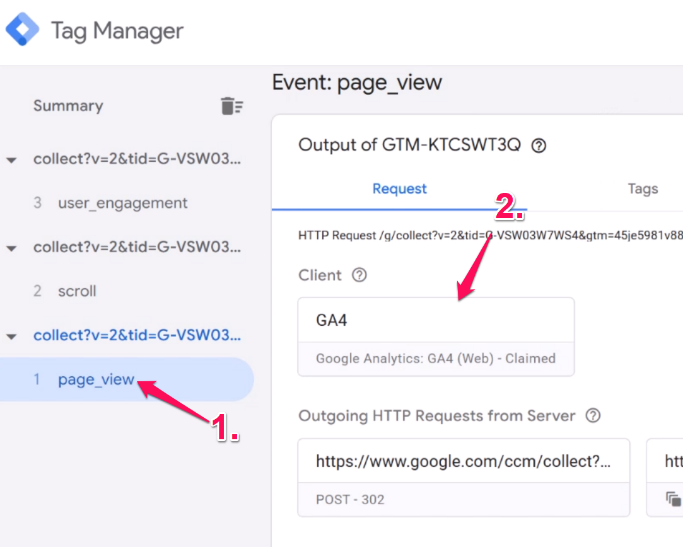Open help icon beside Output of GTM-KTCSWT3Q

tap(538, 145)
